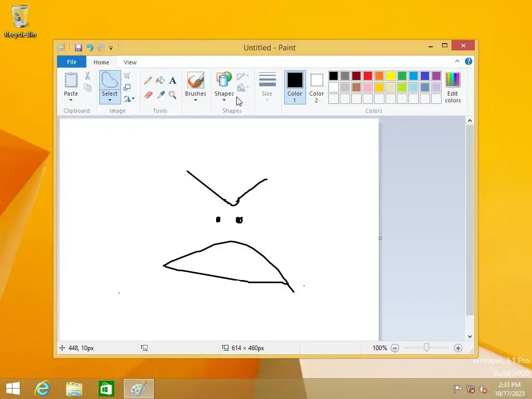This screenshot has height=399, width=532.
Task: Choose the pink color swatch
Action: 368,87
